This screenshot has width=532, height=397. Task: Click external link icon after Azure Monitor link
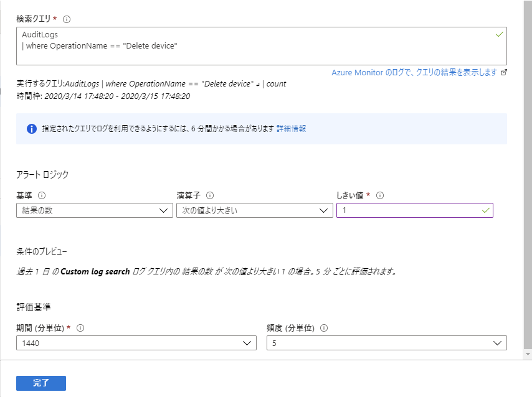(x=504, y=72)
